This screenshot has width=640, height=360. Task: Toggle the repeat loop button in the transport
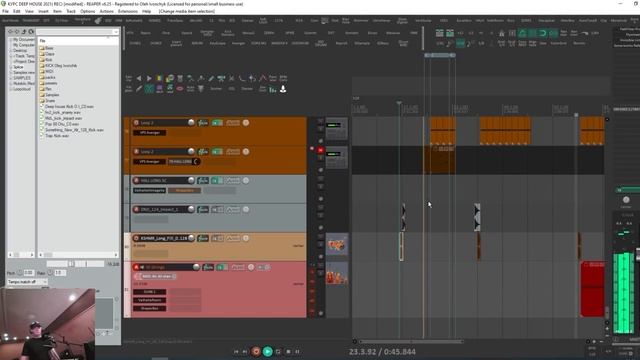(278, 351)
